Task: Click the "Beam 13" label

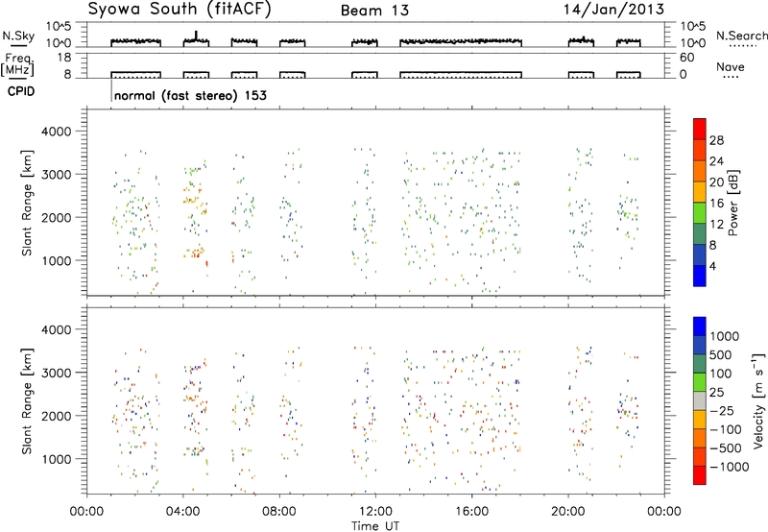Action: [x=374, y=11]
